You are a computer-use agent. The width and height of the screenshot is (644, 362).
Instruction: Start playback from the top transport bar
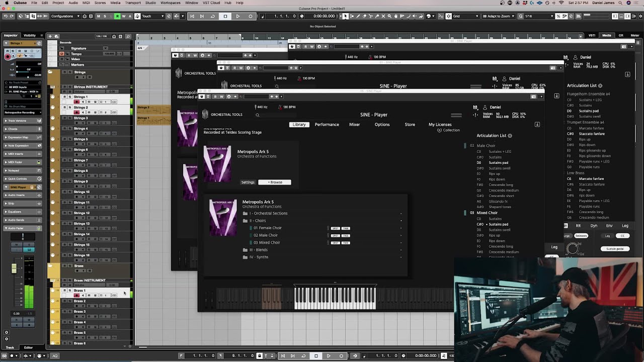tap(238, 16)
